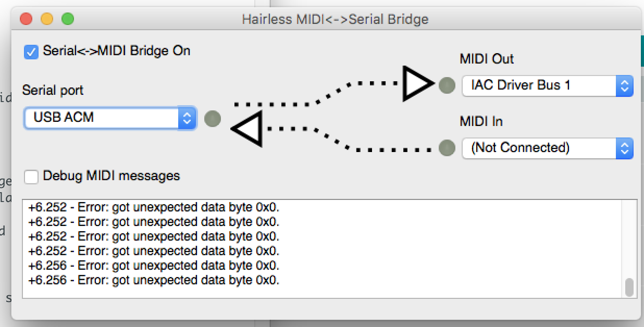Click the left-pointing triangle toward serial port

click(246, 129)
